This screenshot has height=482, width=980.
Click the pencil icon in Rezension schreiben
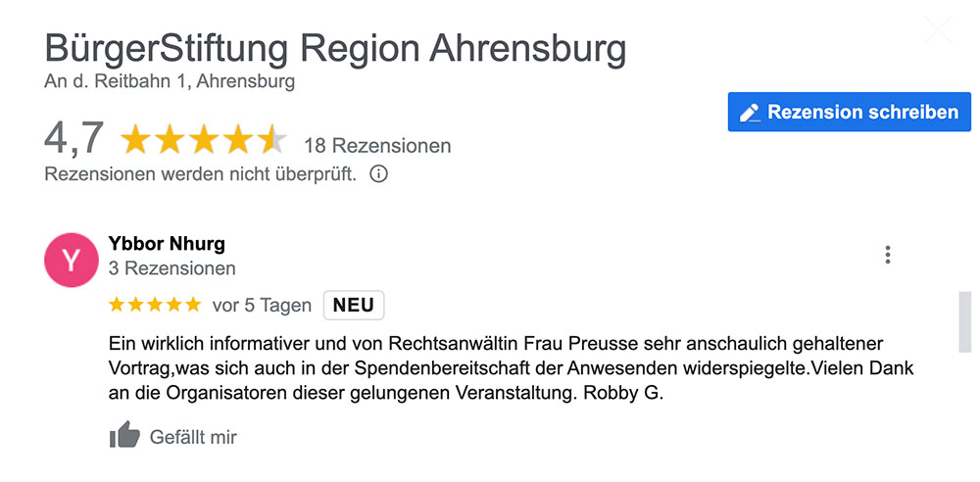(750, 113)
